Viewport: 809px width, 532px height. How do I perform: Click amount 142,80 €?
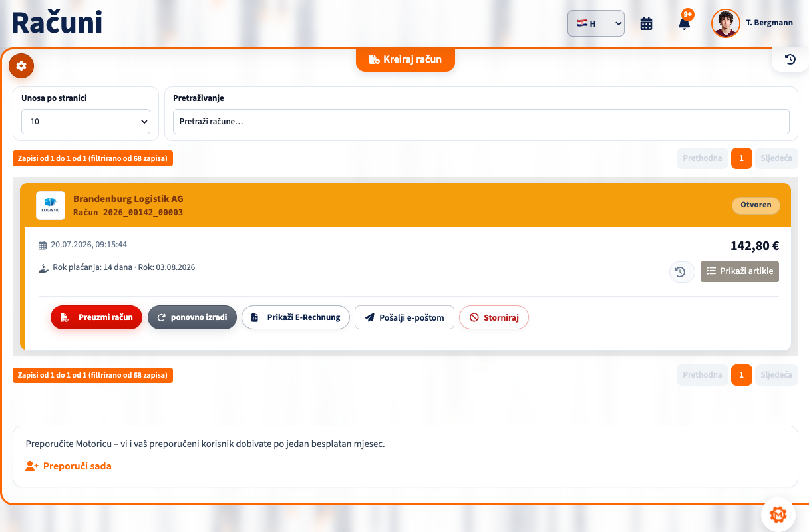pyautogui.click(x=754, y=245)
